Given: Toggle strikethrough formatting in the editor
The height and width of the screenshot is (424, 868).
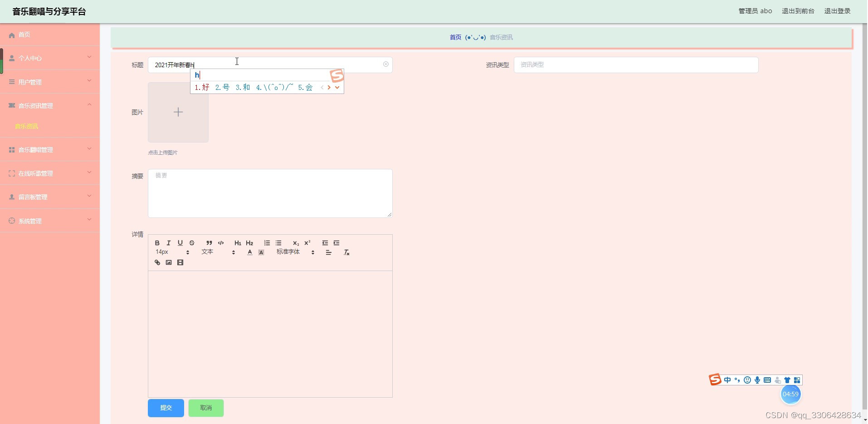Looking at the screenshot, I should 192,243.
